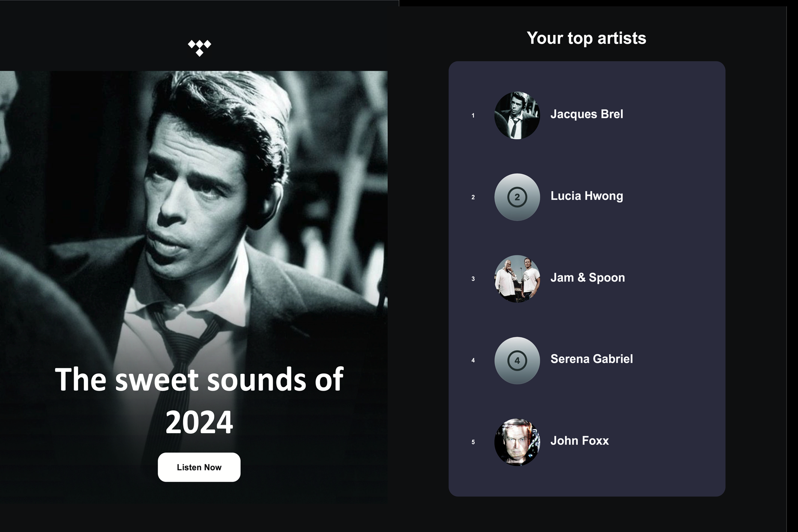
Task: Open the Lucia Hwong artist link
Action: point(587,196)
